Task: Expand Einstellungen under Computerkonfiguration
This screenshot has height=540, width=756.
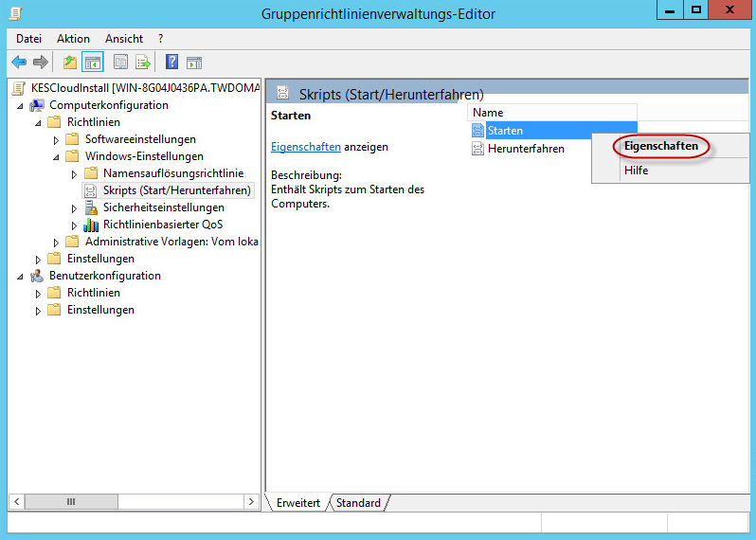Action: pyautogui.click(x=39, y=260)
